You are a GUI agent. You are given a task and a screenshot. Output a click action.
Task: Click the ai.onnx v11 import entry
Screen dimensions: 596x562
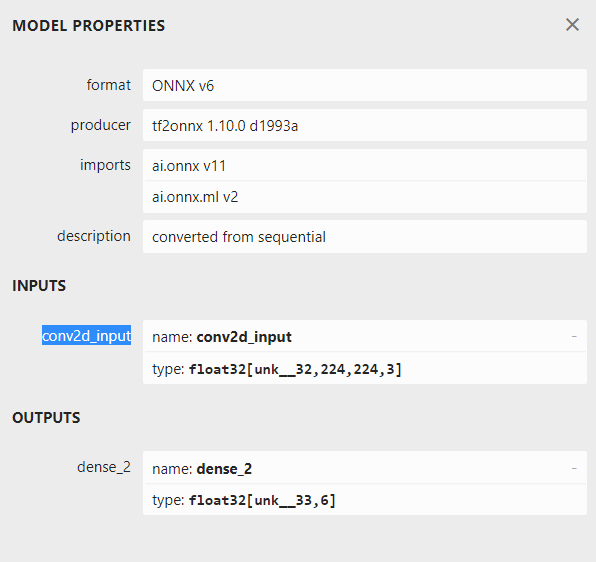point(365,166)
